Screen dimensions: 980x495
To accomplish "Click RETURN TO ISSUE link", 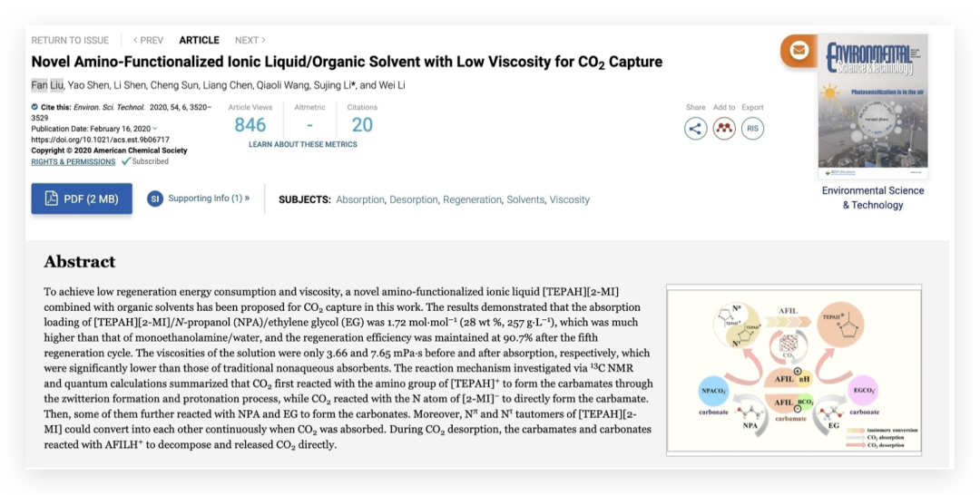I will (x=70, y=40).
